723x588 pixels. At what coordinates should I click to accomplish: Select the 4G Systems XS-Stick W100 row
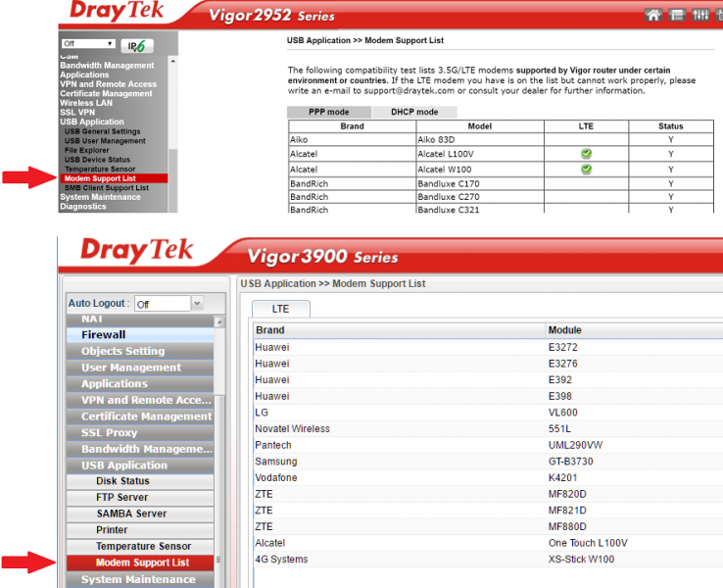tap(488, 560)
